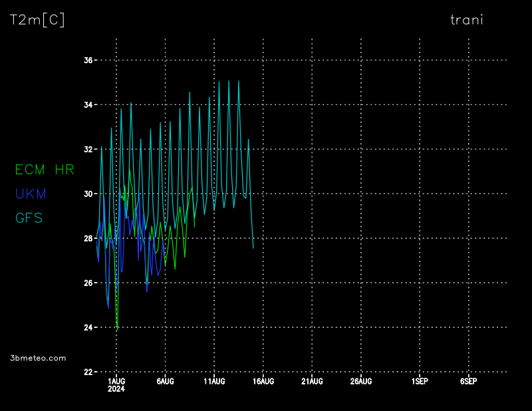Select the 1SEP date marker

(420, 382)
